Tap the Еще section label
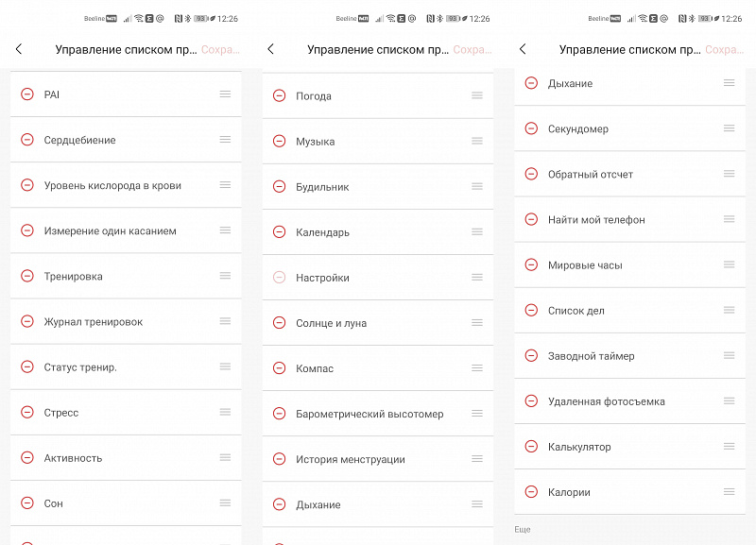Screen dimensions: 756x545 coord(523,530)
